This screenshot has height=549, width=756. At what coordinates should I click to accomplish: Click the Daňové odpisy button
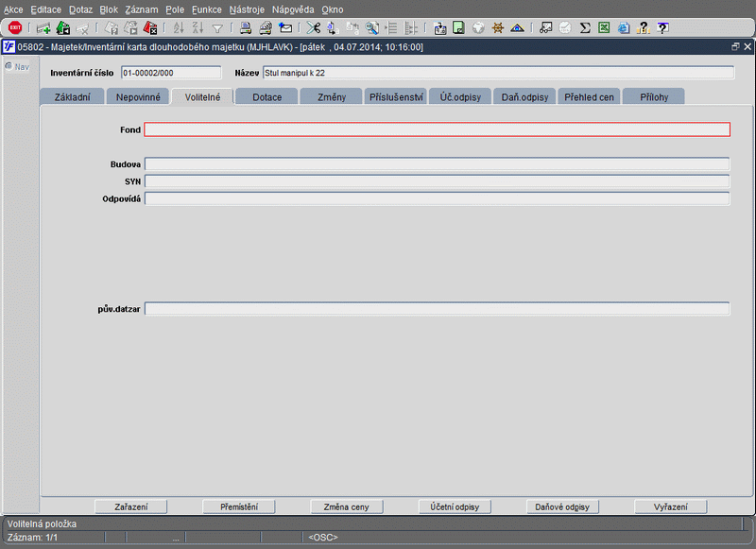pyautogui.click(x=562, y=506)
